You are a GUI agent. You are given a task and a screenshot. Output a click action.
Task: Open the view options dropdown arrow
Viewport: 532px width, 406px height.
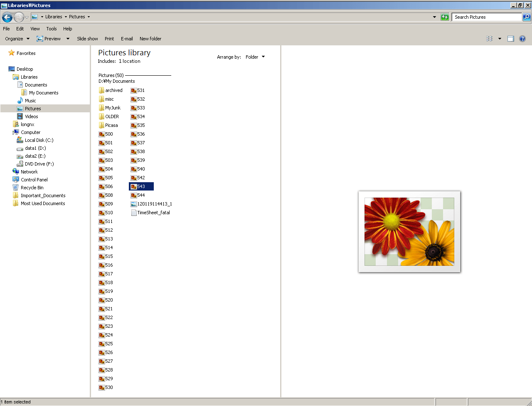click(500, 39)
